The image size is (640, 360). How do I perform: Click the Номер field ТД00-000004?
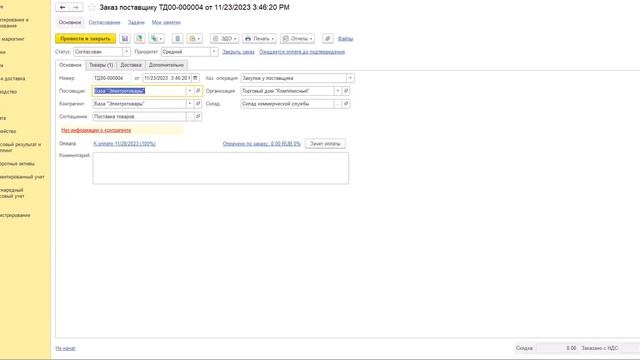coord(111,78)
